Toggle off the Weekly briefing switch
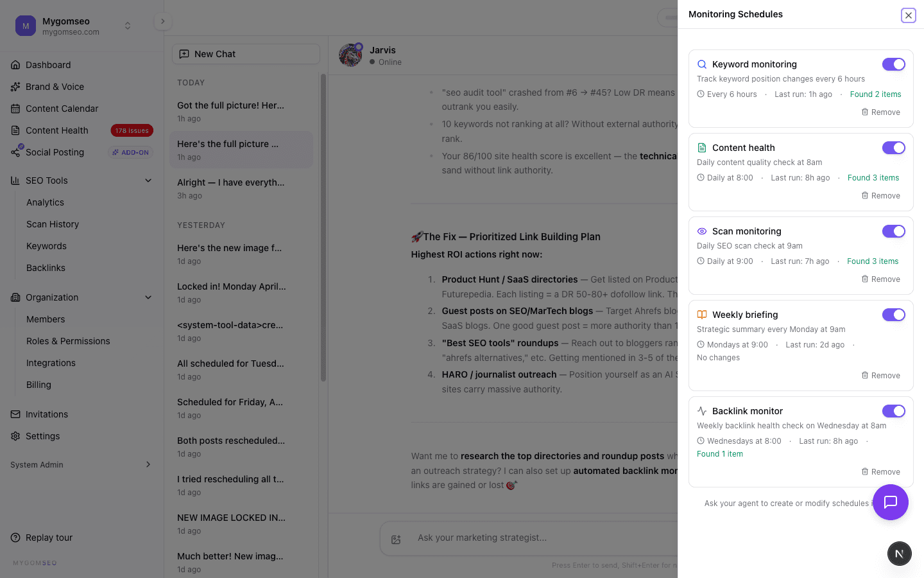The width and height of the screenshot is (924, 578). pyautogui.click(x=893, y=315)
